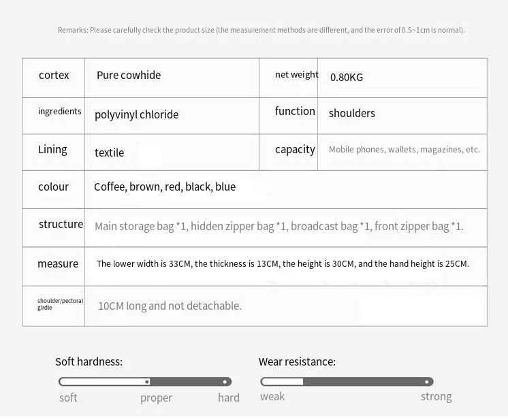Click the "weak" wear resistance label
The image size is (508, 420).
click(x=272, y=396)
